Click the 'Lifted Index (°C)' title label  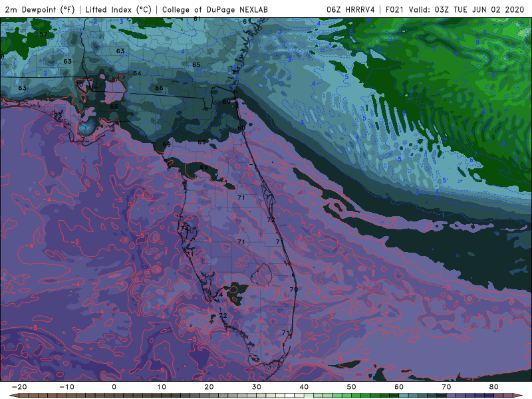[118, 9]
